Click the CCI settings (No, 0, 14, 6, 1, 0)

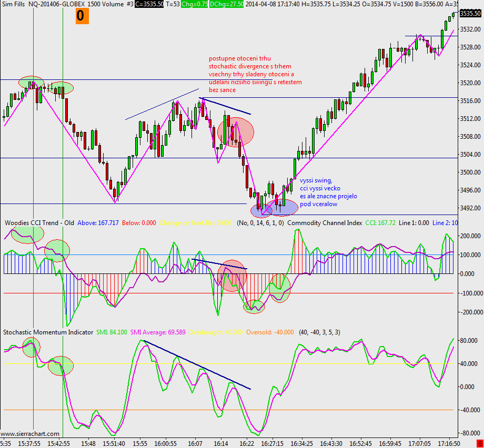260,223
